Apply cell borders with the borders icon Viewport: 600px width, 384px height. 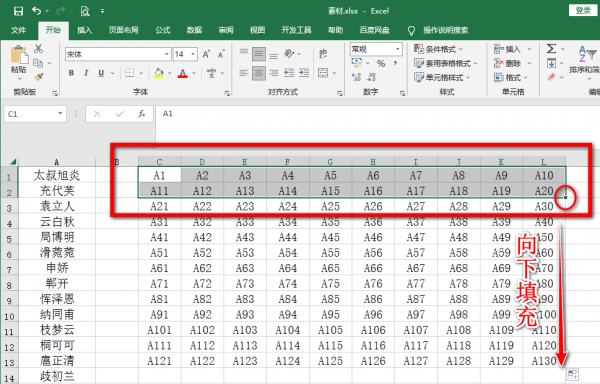130,73
